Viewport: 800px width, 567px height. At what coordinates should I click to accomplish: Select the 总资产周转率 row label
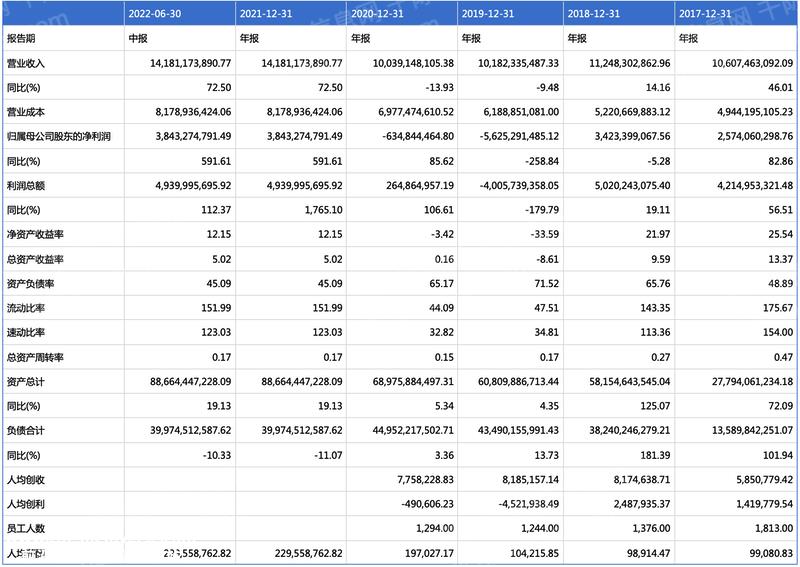(35, 357)
